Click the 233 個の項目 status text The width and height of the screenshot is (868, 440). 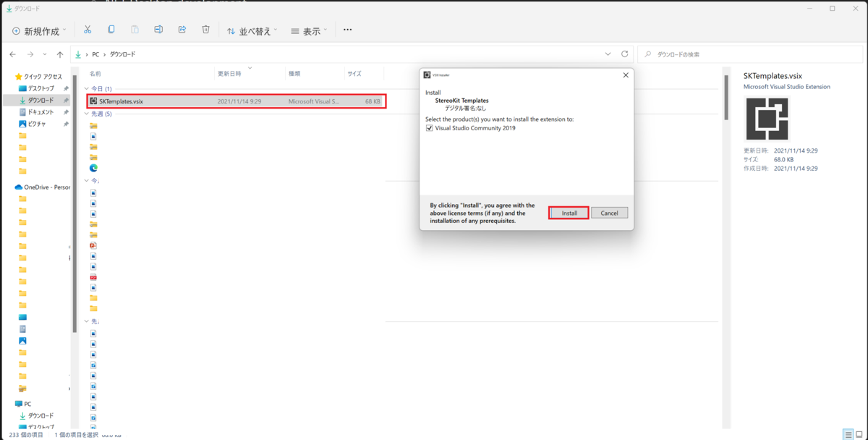pyautogui.click(x=26, y=435)
